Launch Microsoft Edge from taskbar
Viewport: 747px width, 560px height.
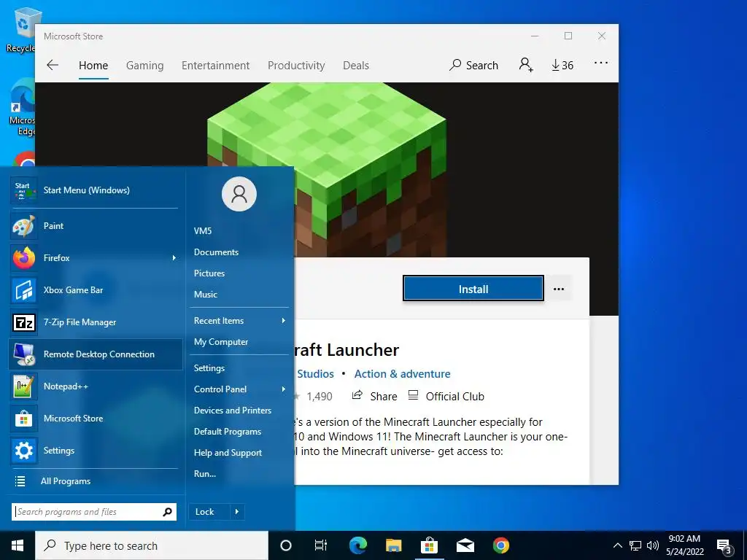(x=357, y=545)
